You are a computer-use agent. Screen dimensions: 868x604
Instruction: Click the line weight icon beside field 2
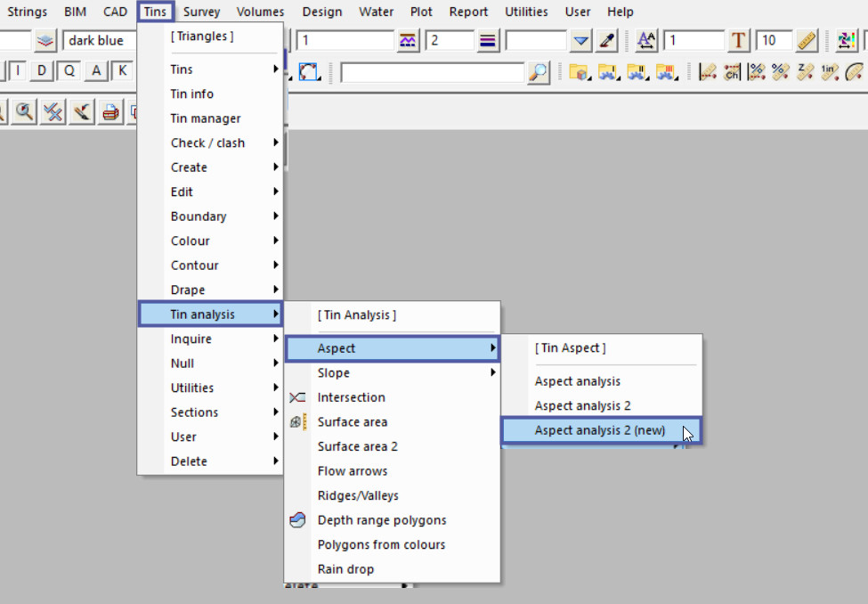point(487,41)
